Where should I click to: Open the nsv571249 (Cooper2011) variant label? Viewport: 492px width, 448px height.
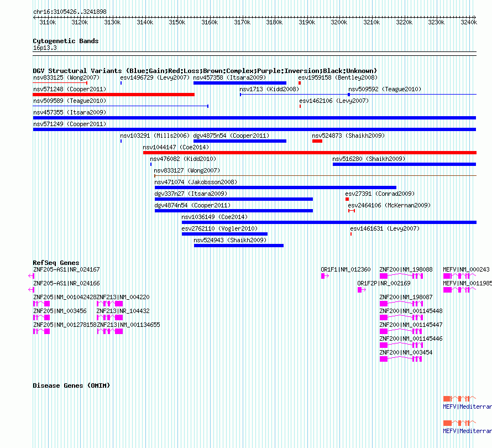pos(70,124)
